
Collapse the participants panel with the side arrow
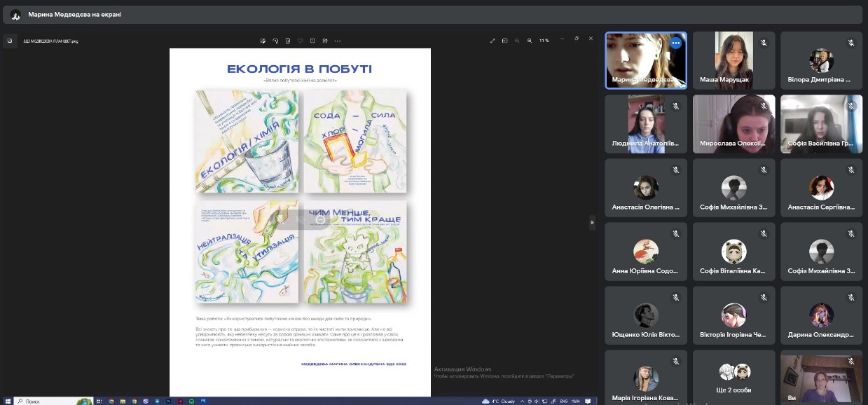coord(592,222)
